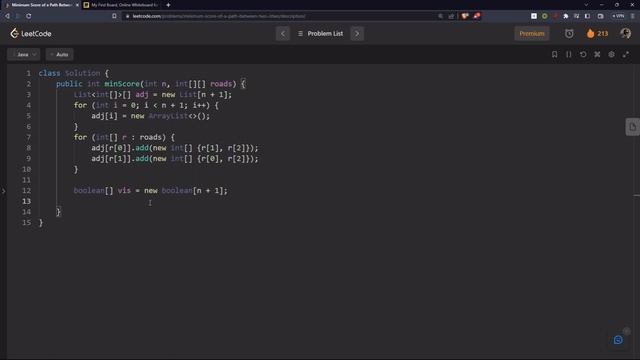
Task: Open the Java language dropdown
Action: [24, 54]
